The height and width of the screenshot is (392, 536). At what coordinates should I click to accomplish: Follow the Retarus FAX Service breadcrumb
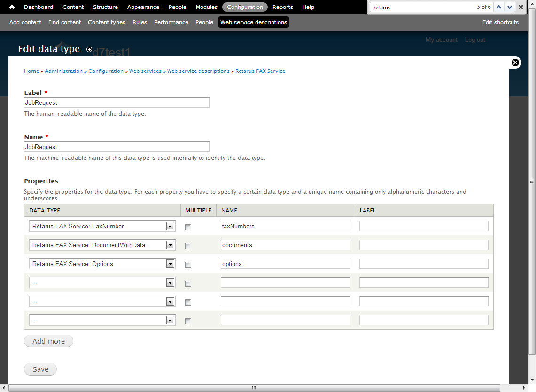pos(260,71)
